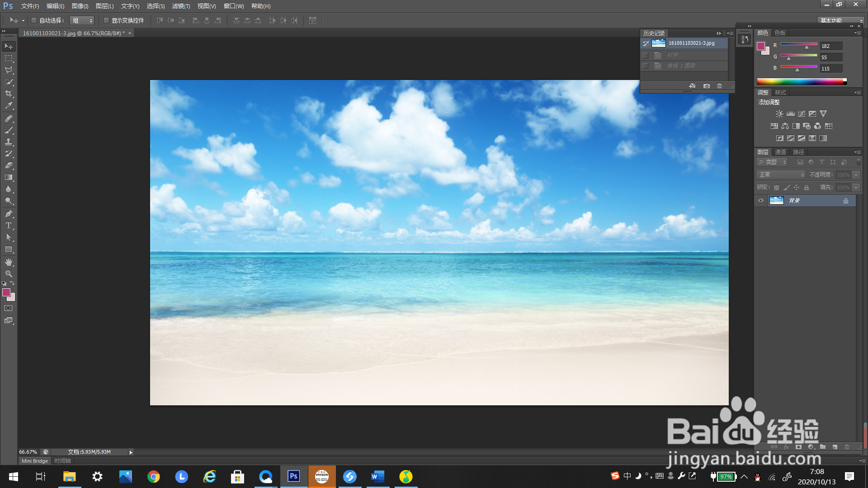Select the horizontal Type tool
Image resolution: width=868 pixels, height=488 pixels.
pos(9,225)
